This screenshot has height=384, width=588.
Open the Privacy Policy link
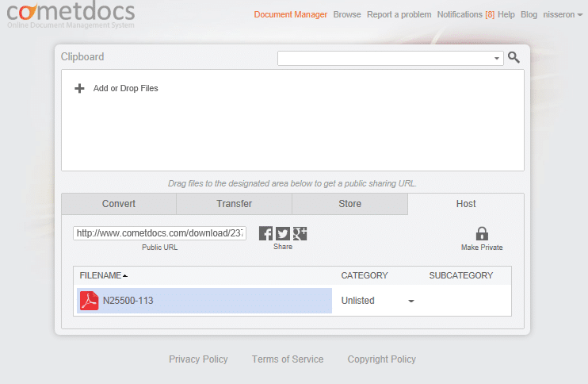198,359
